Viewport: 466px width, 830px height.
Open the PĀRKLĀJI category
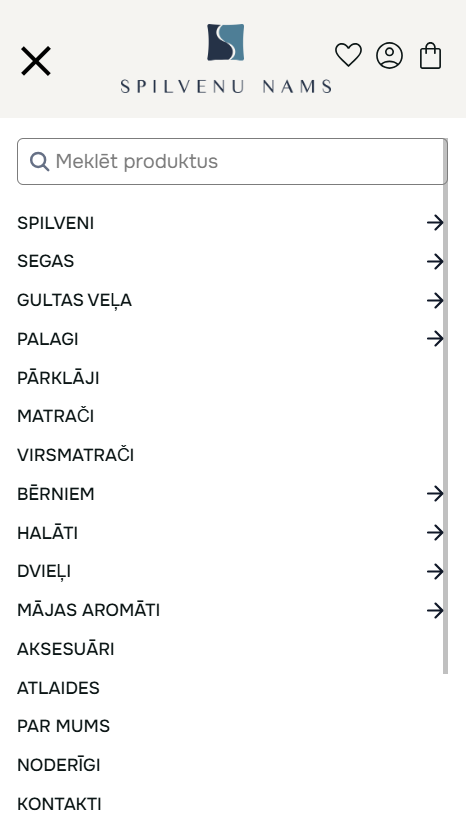[58, 378]
